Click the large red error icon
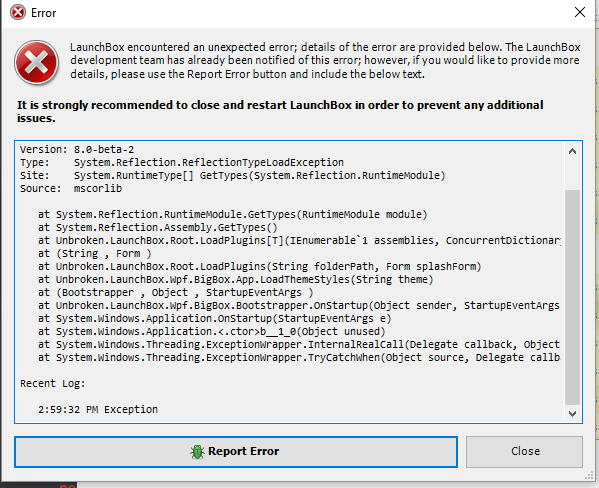Screen dimensions: 599x488 [x=36, y=62]
